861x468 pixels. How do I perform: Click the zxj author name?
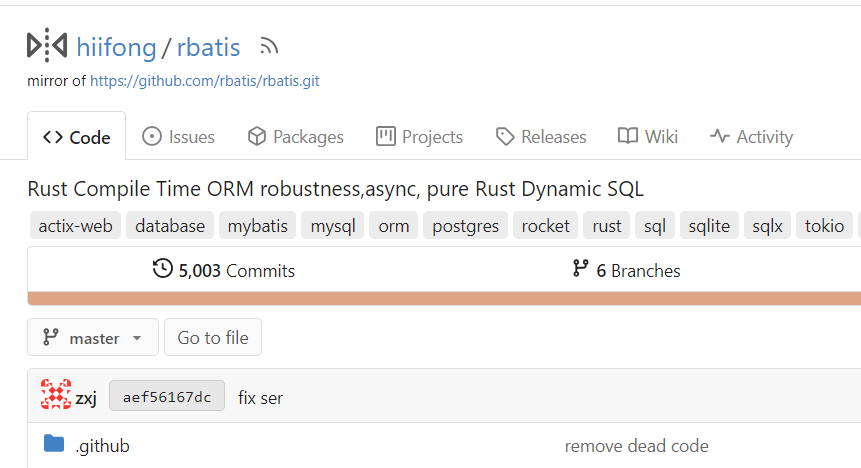[86, 398]
